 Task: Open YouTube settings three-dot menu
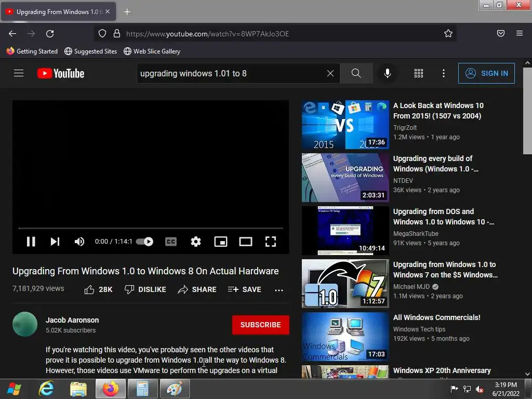444,73
